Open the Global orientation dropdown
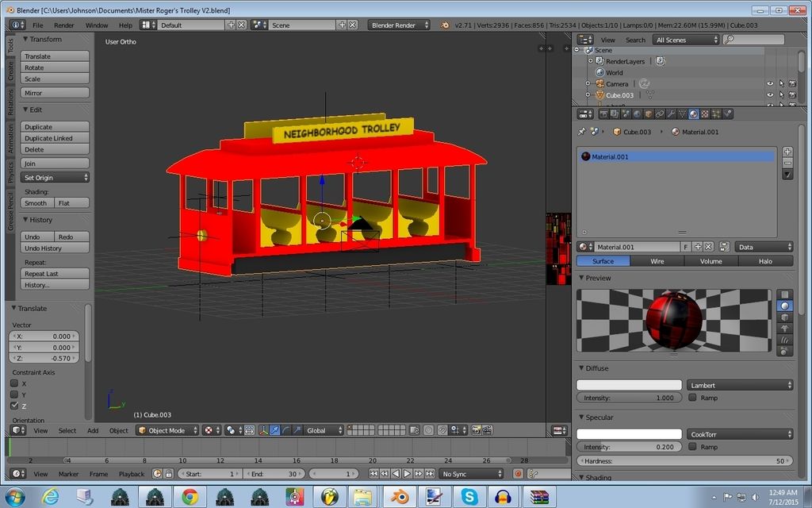 pos(324,430)
